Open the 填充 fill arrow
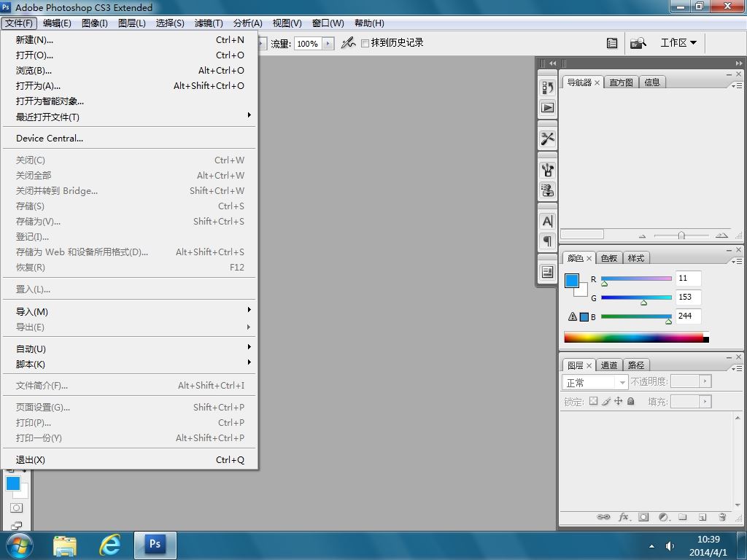This screenshot has height=560, width=747. tap(705, 402)
